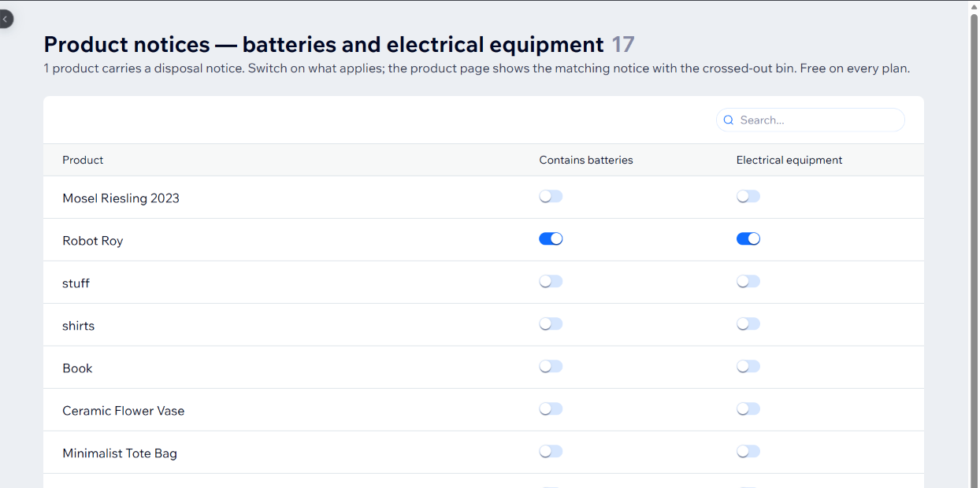
Task: Enable Contains batteries for Ceramic Flower Vase
Action: coord(551,409)
